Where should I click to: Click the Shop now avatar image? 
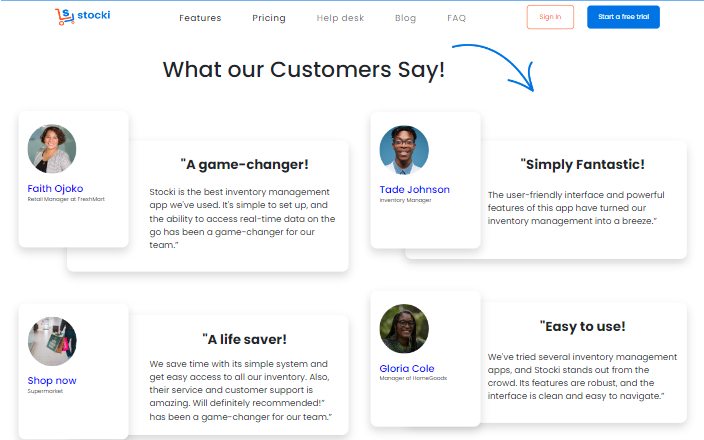tap(52, 341)
